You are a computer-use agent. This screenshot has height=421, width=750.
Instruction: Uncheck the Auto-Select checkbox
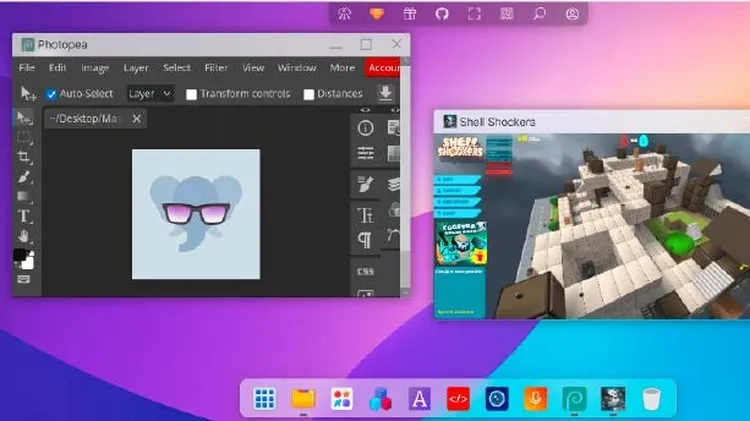[x=52, y=94]
